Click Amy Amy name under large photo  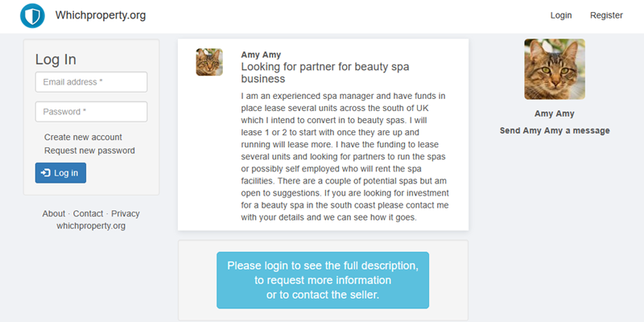click(555, 114)
